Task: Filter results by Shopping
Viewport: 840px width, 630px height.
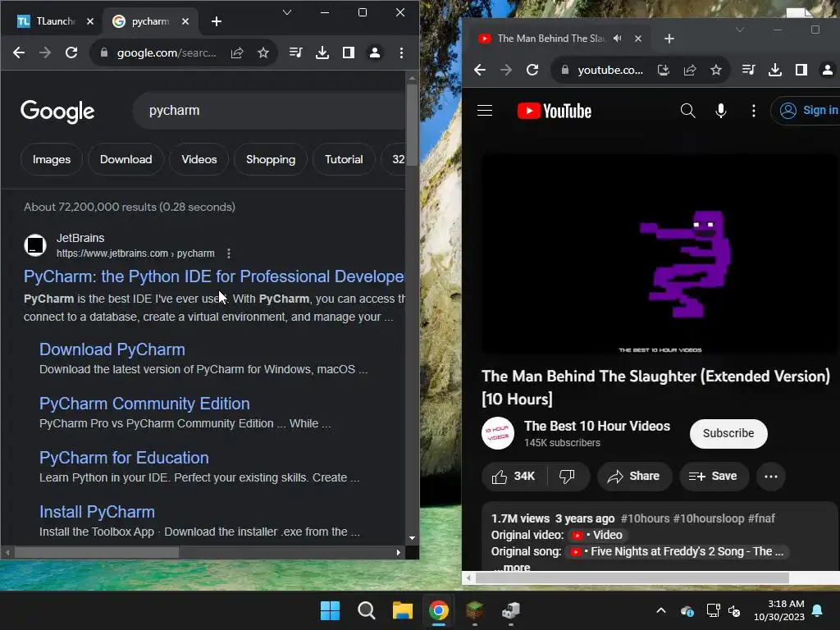Action: pos(271,159)
